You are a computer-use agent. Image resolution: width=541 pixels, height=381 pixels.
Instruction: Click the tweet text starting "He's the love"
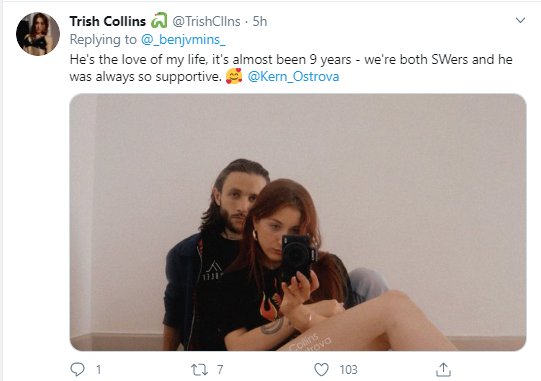[291, 68]
